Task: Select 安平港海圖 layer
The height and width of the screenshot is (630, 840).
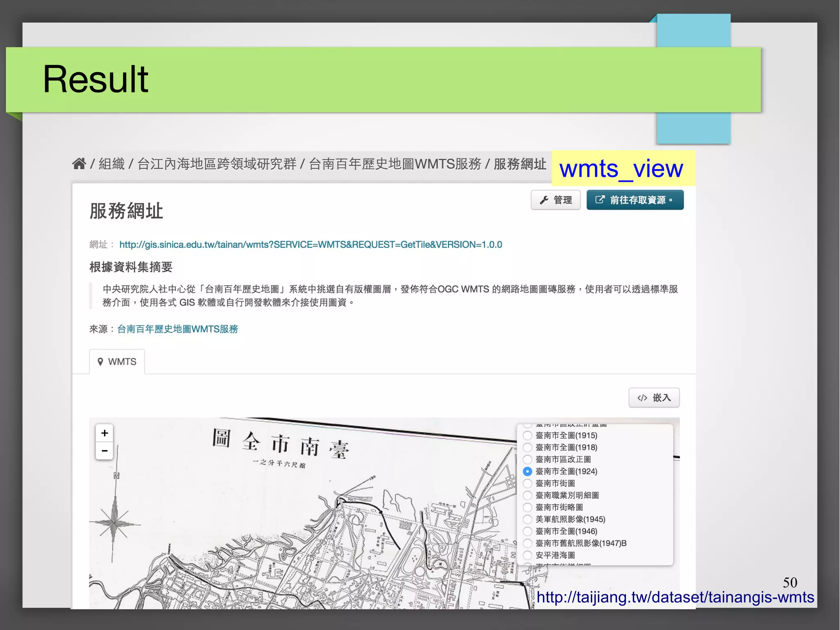Action: pos(527,555)
